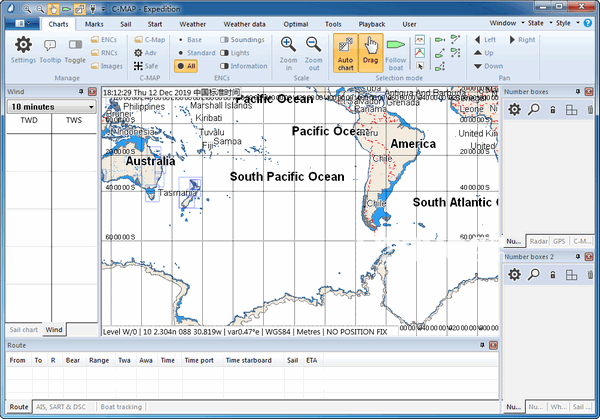Select the Base ENC detail level

[190, 40]
